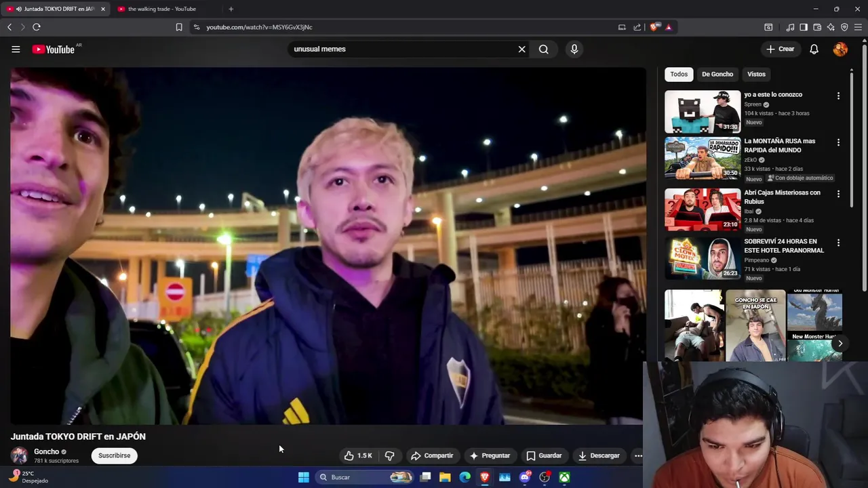Open the browser main hamburger menu
This screenshot has height=488, width=868.
(x=858, y=27)
